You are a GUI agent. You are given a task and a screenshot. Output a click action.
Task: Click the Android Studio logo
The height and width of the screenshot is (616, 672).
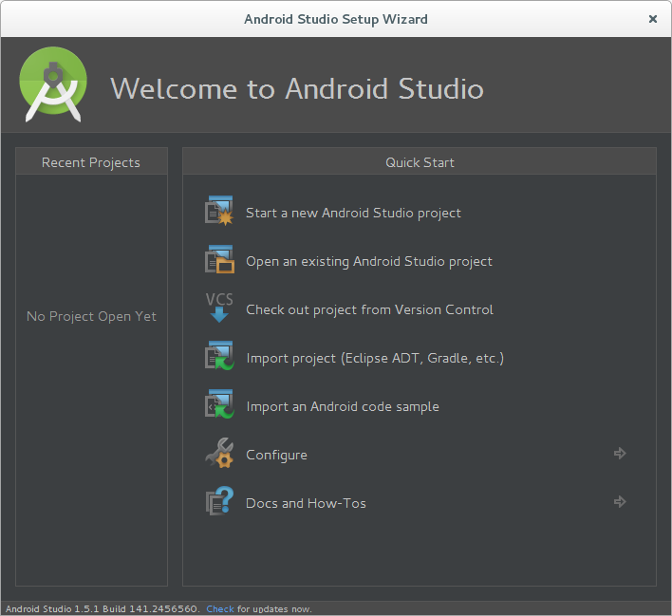53,84
